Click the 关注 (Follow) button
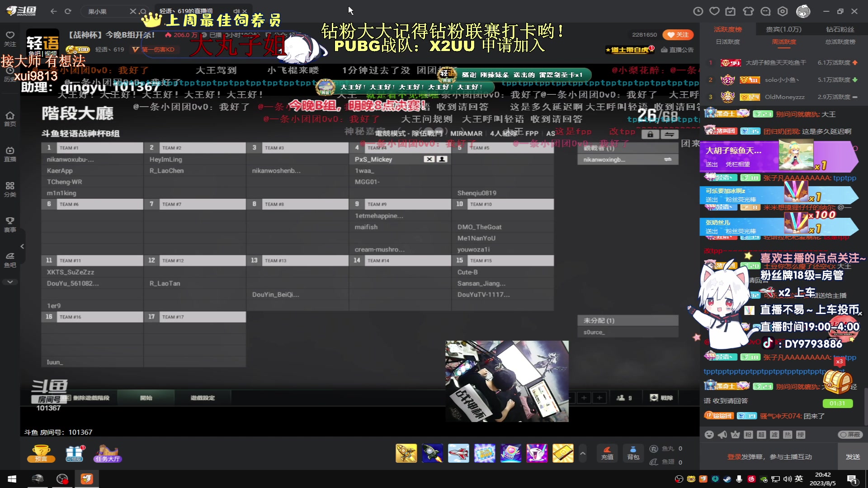Screen dimensions: 868x488 click(678, 34)
